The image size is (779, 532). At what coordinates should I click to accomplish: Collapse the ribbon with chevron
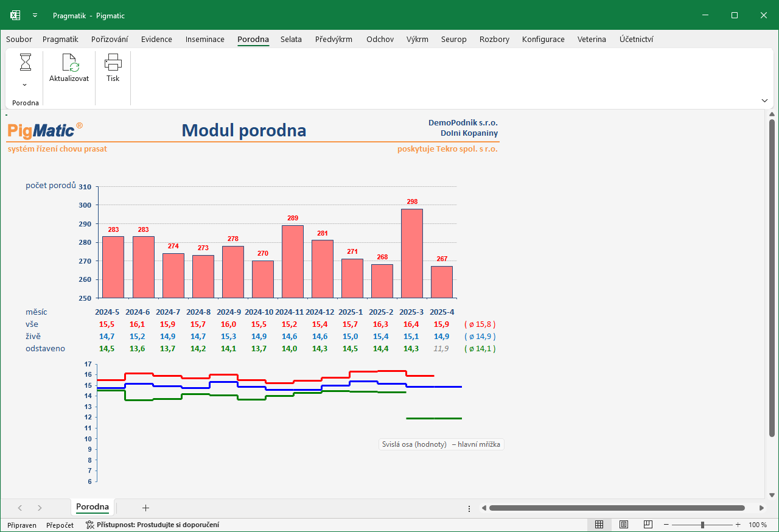tap(764, 100)
